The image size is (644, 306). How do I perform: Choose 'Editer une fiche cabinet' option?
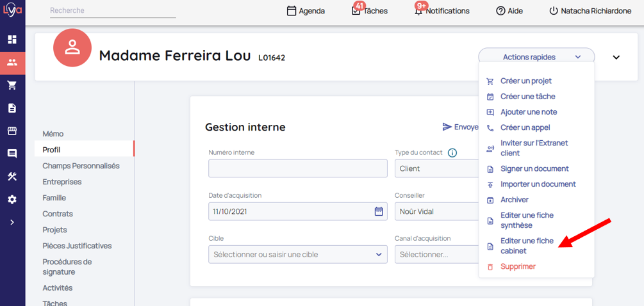[526, 246]
